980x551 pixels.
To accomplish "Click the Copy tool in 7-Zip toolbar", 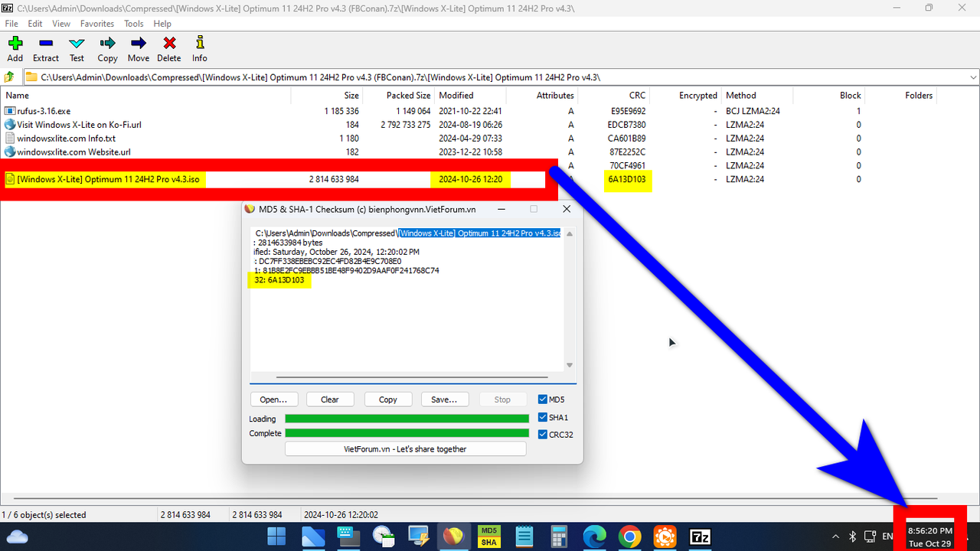I will tap(106, 49).
